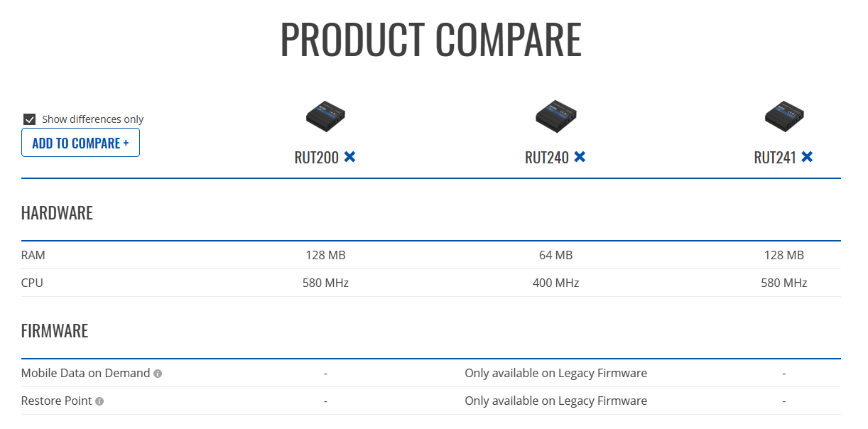
Task: Click the FIRMWARE section heading
Action: [x=55, y=331]
